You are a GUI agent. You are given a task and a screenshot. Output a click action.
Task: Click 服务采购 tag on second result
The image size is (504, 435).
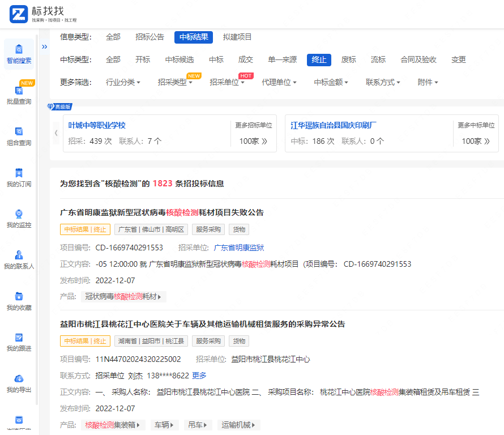tap(208, 341)
